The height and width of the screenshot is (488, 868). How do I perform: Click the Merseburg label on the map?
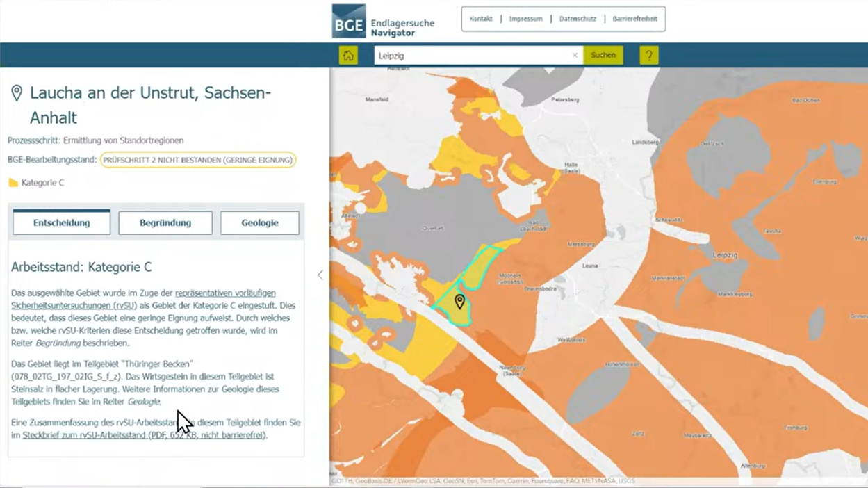[x=581, y=245]
